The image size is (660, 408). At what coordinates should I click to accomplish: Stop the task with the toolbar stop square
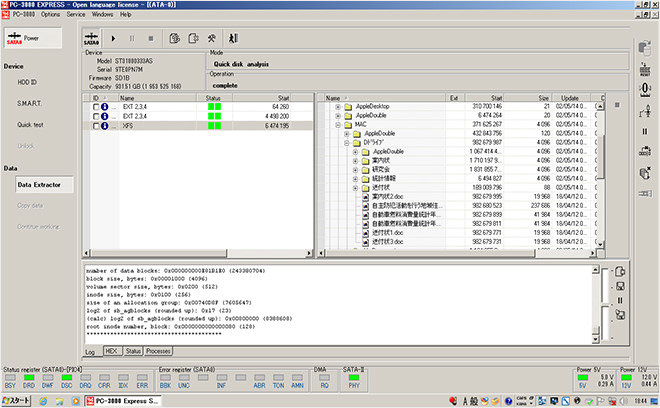pyautogui.click(x=151, y=39)
